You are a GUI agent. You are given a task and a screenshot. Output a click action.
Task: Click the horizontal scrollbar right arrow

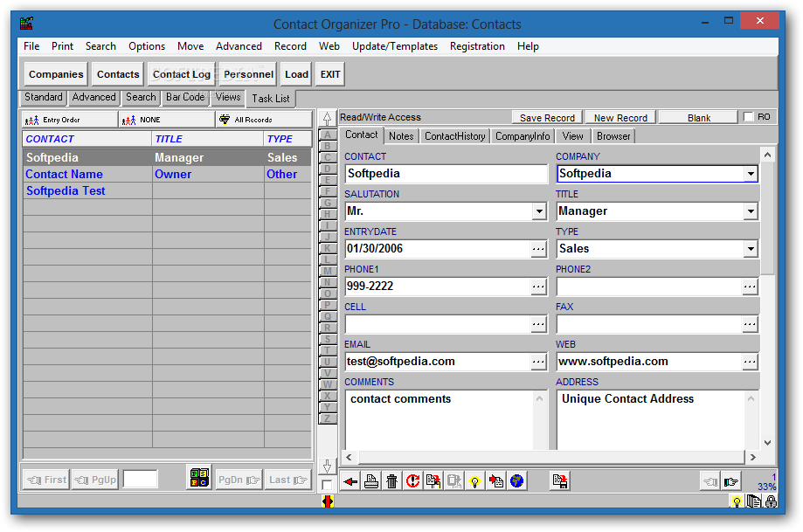tap(752, 457)
